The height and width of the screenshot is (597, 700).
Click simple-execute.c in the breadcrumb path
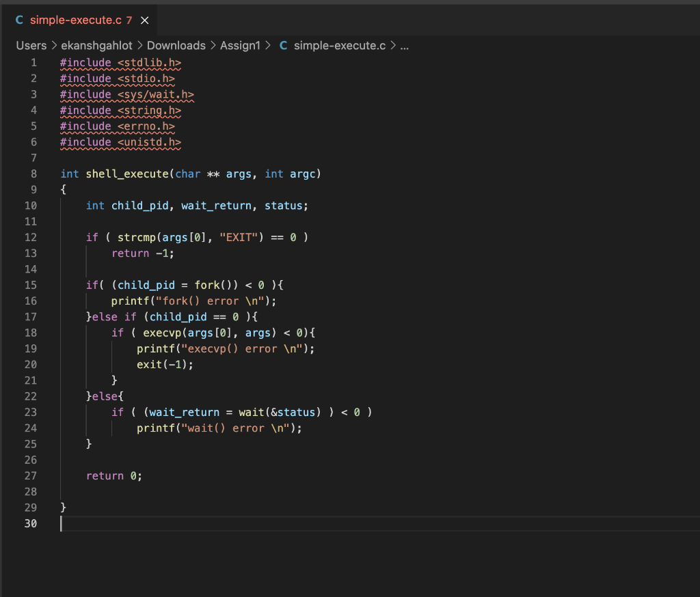(339, 46)
